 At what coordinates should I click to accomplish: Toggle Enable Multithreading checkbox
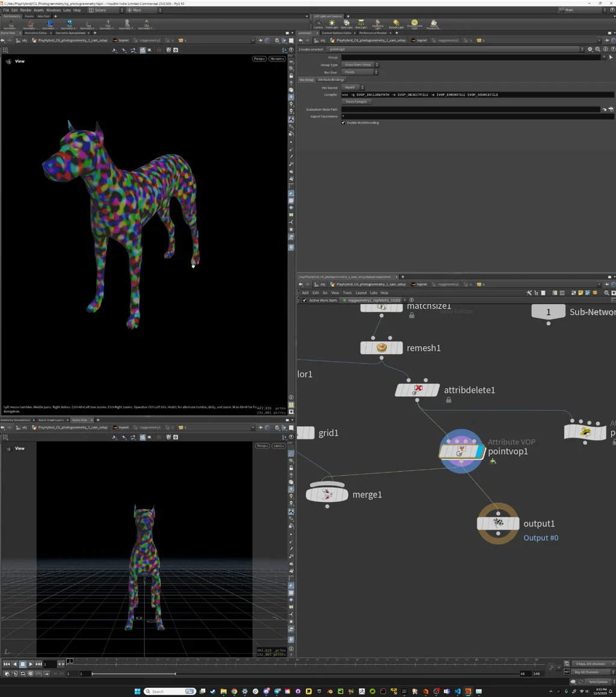click(x=343, y=123)
